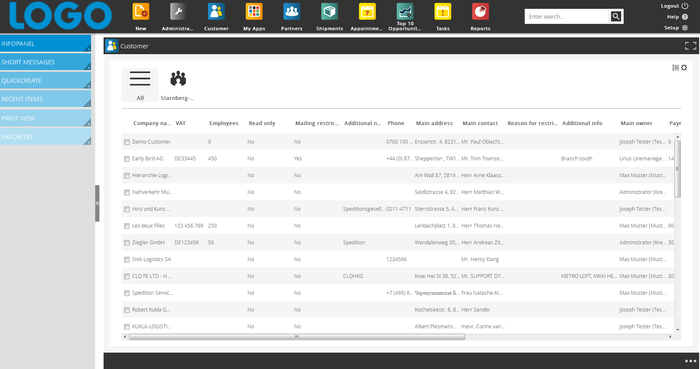Tick the checkbox for Demo Customer
The image size is (700, 369).
tap(127, 142)
